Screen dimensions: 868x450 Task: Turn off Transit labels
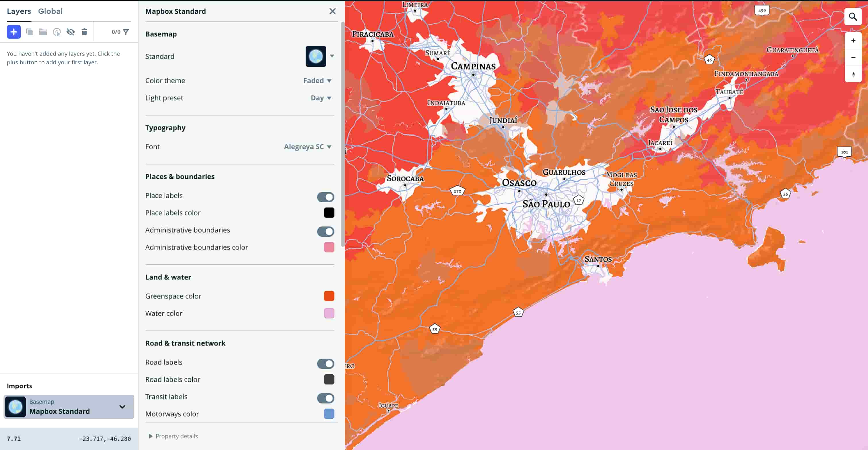325,398
